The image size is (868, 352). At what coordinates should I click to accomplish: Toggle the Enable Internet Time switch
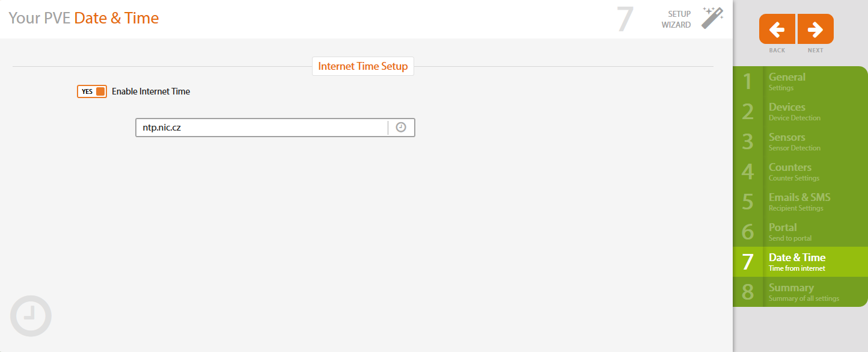pyautogui.click(x=92, y=91)
